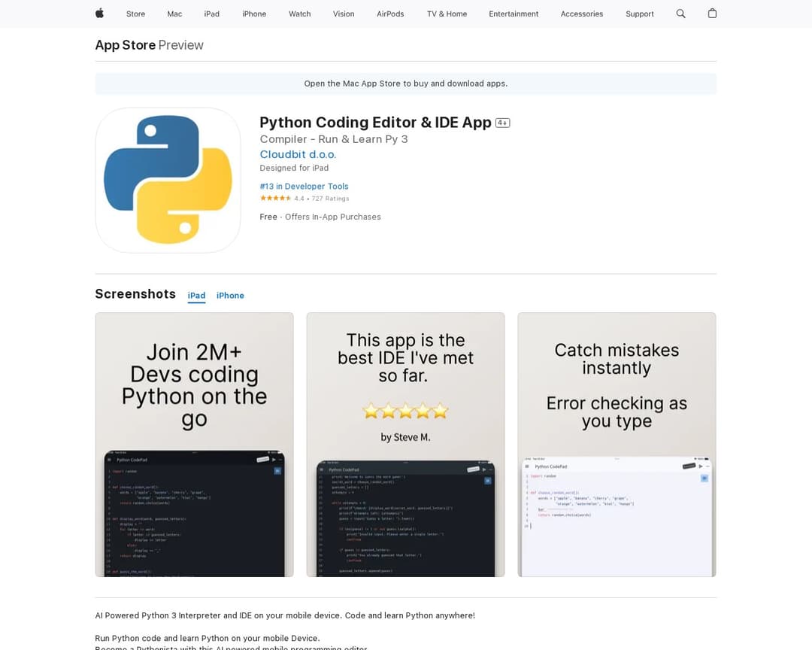The width and height of the screenshot is (812, 650).
Task: Open the Support menu
Action: [640, 14]
